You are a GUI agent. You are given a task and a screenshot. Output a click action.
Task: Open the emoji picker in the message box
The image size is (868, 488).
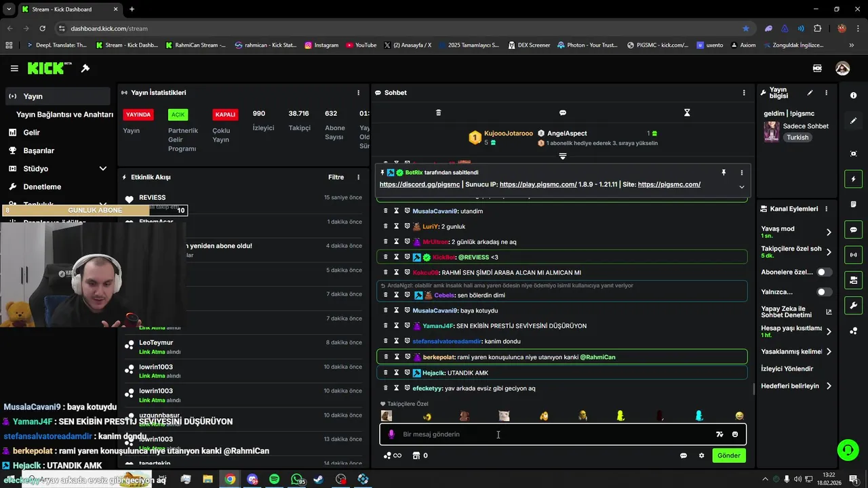coord(735,434)
